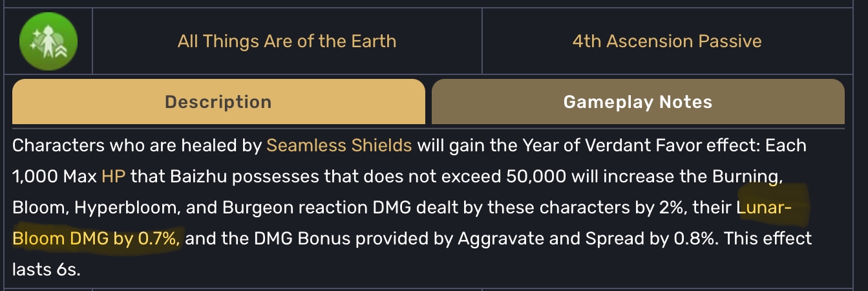Click the "All Things Are of the Earth" title

coord(287,42)
